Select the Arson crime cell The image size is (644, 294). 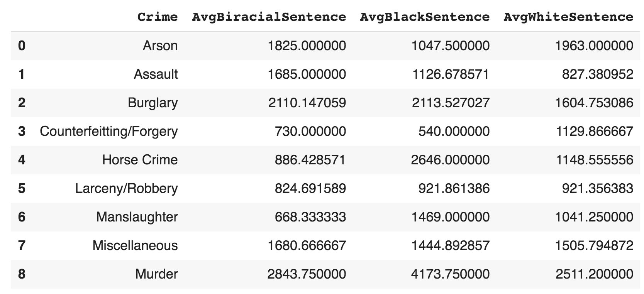(160, 46)
